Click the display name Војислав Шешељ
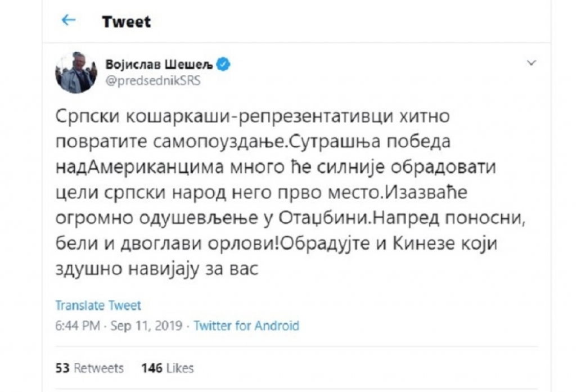 pyautogui.click(x=159, y=64)
